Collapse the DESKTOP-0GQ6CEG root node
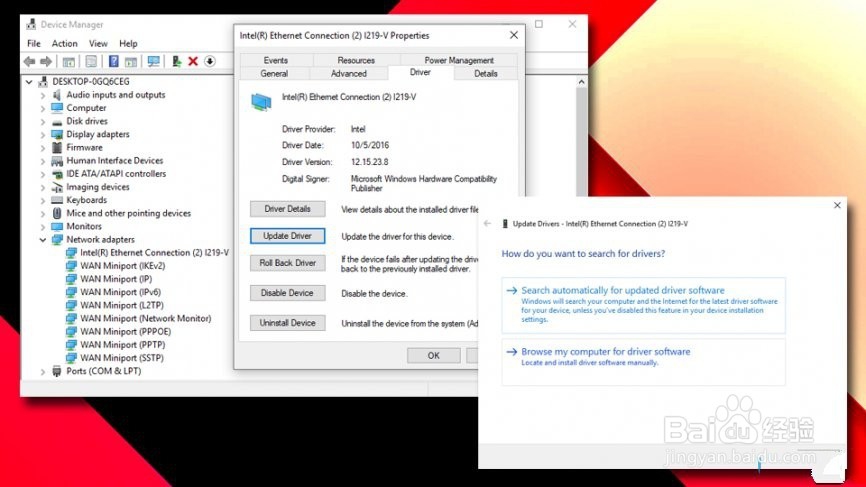866x487 pixels. [29, 82]
